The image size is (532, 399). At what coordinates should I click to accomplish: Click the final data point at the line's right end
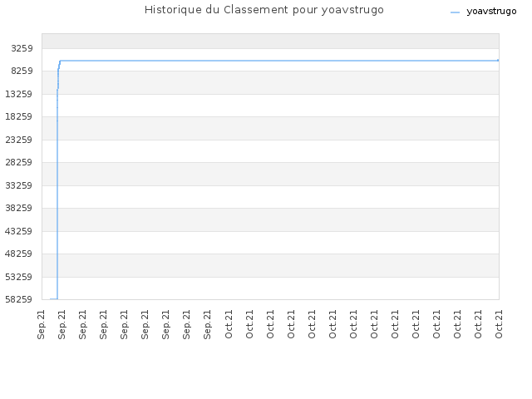pyautogui.click(x=498, y=61)
